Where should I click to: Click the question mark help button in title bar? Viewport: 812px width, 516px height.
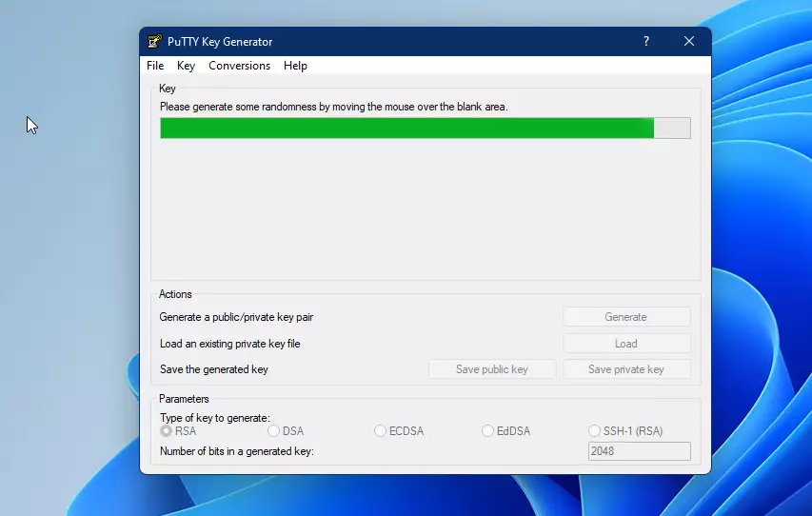point(645,42)
